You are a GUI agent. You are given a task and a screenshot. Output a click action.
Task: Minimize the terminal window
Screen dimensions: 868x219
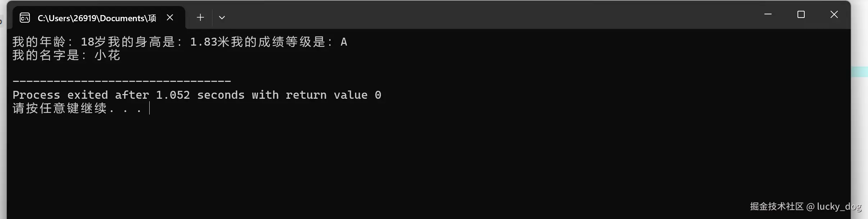coord(768,14)
